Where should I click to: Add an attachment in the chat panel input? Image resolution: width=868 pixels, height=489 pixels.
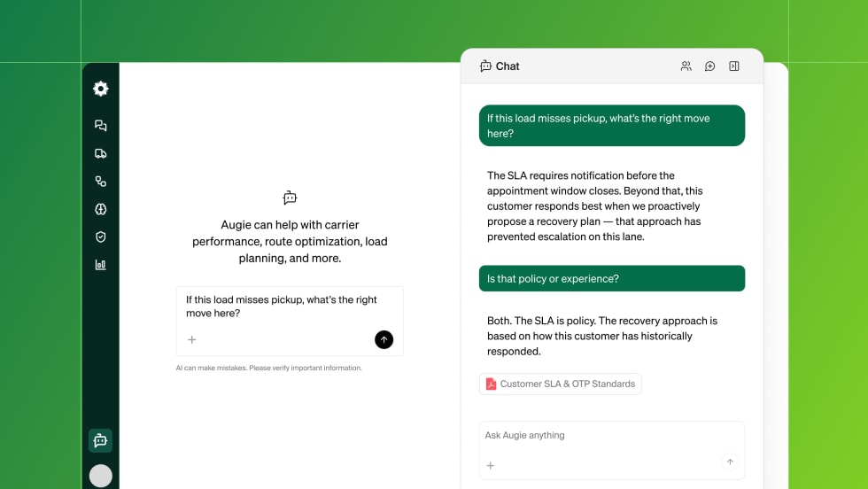coord(491,465)
